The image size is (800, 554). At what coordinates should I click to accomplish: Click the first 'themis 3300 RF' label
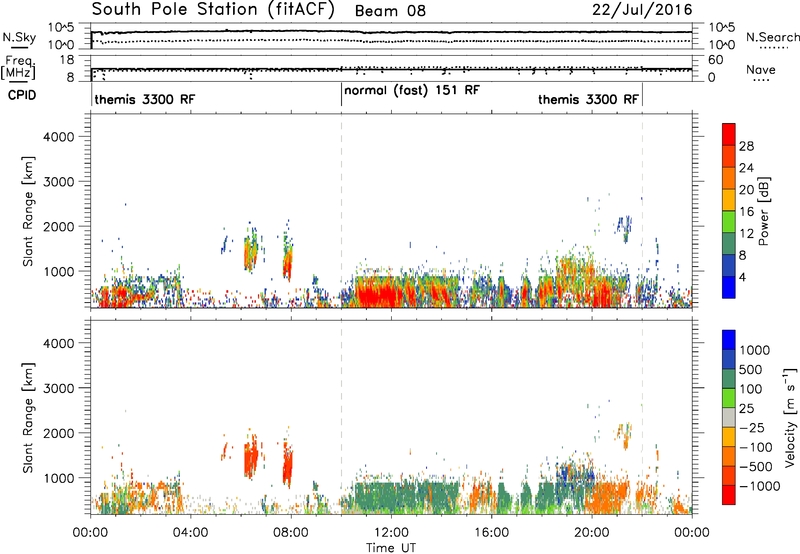(x=145, y=99)
